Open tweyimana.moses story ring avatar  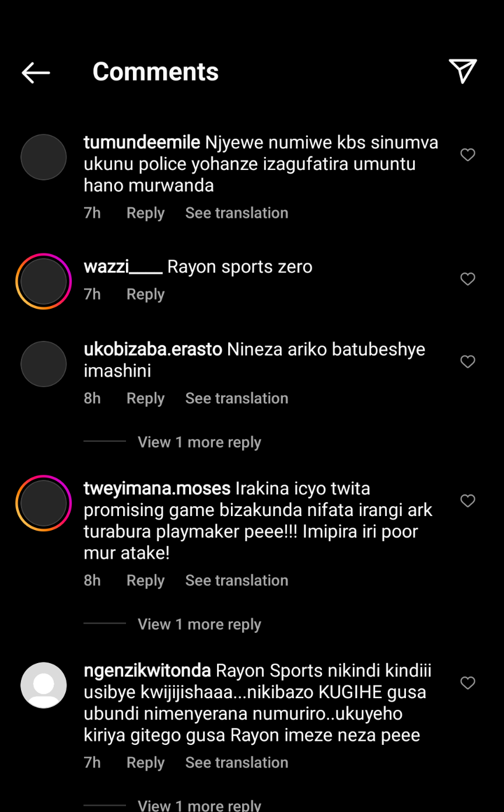click(44, 503)
